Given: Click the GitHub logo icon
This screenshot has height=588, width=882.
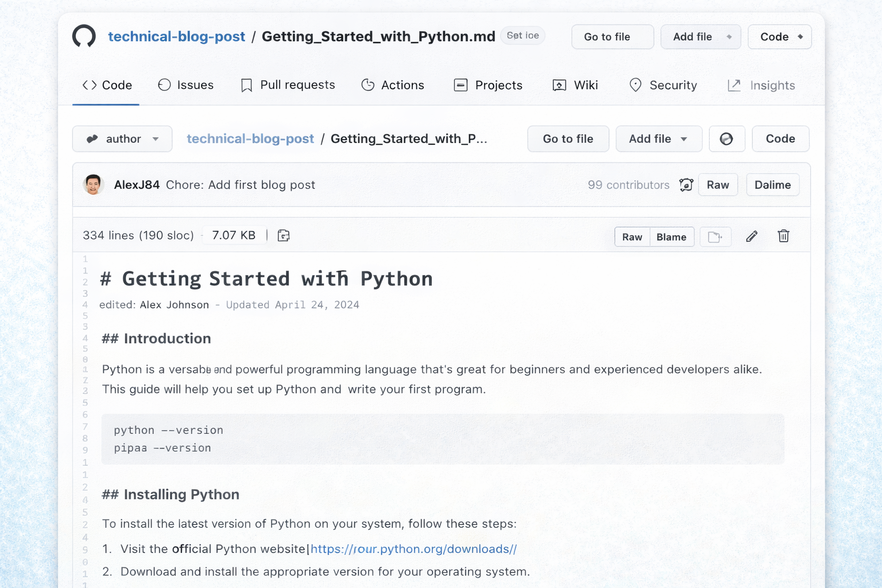Looking at the screenshot, I should (x=83, y=36).
